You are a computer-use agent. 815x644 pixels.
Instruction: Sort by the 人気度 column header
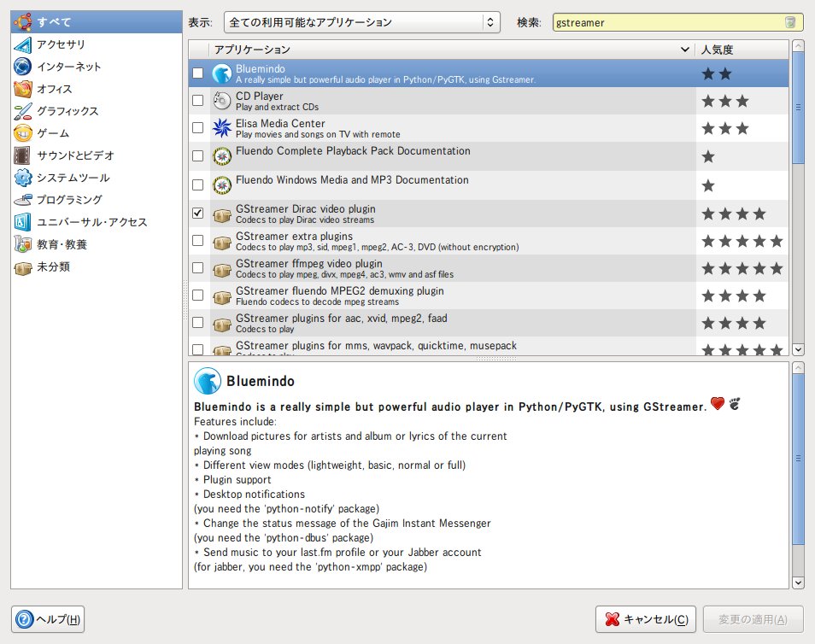(742, 50)
